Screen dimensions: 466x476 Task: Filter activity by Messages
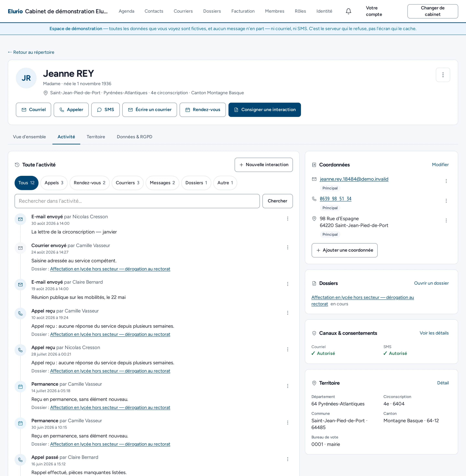tap(162, 183)
